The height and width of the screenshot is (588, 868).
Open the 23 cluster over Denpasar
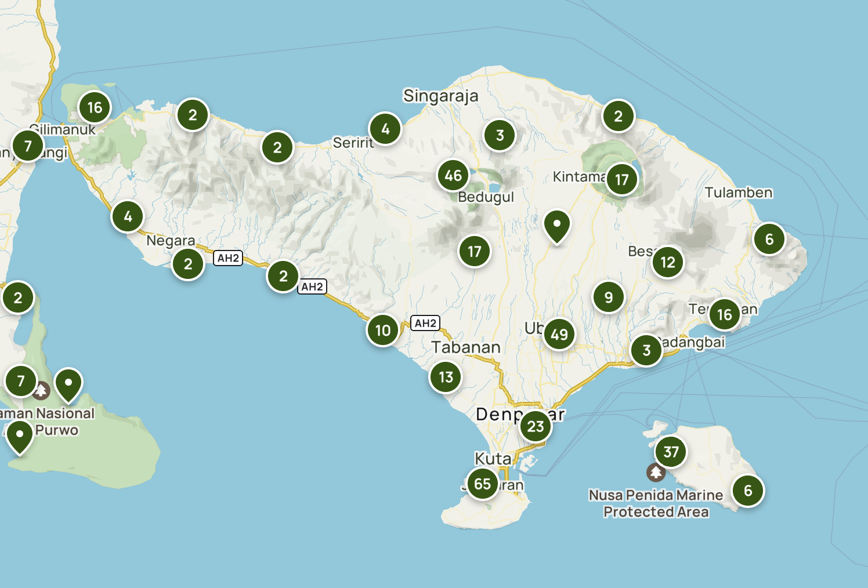pyautogui.click(x=536, y=426)
